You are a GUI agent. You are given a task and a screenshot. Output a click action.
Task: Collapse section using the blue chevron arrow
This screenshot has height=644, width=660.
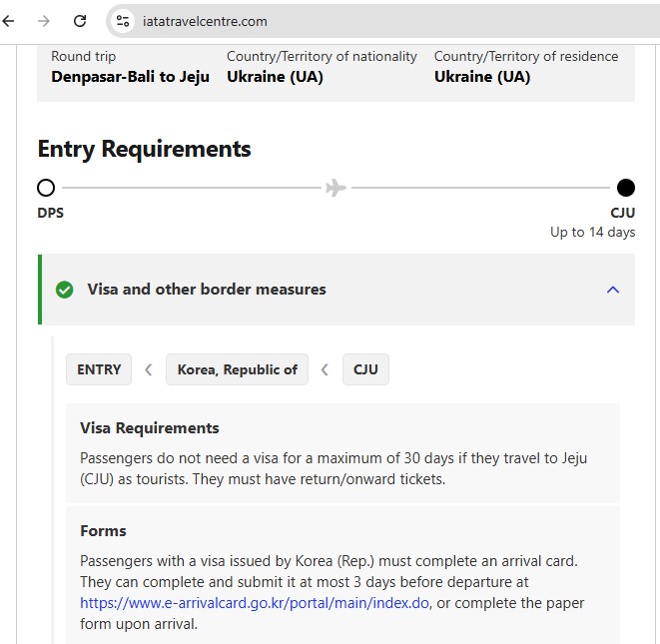(x=613, y=290)
